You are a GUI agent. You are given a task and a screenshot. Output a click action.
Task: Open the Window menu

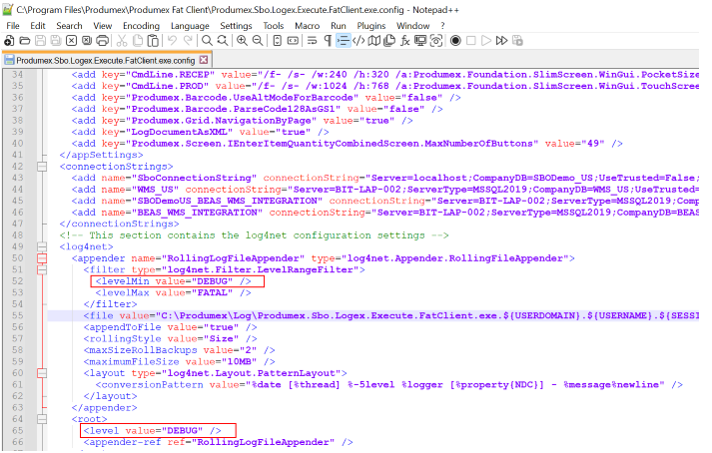413,26
